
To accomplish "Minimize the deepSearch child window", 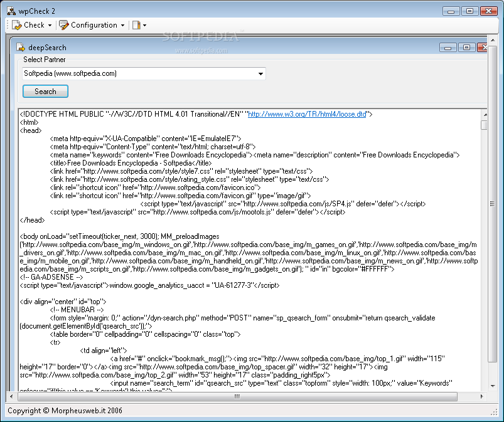I will 448,48.
